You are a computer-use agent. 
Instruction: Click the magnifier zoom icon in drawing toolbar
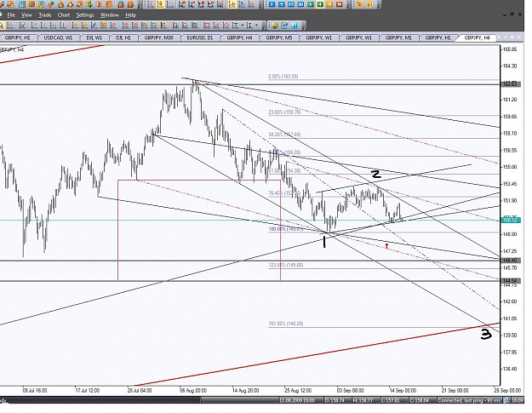(x=2, y=26)
